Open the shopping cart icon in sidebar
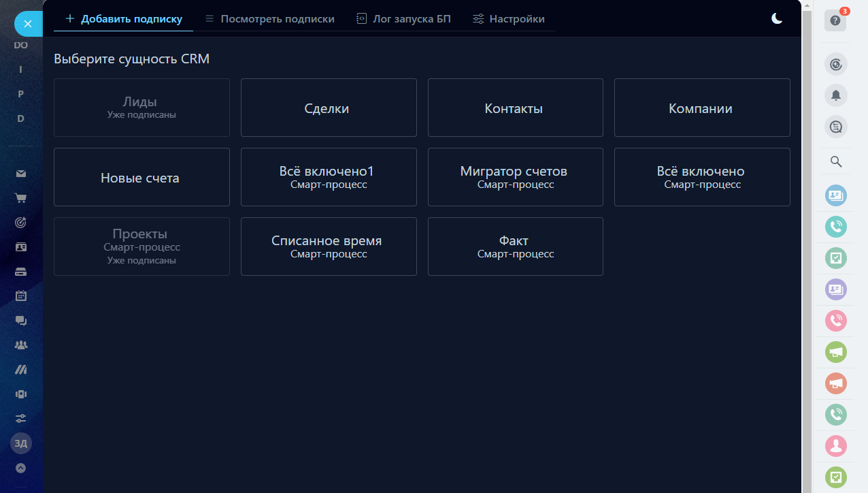This screenshot has width=868, height=493. pyautogui.click(x=21, y=198)
